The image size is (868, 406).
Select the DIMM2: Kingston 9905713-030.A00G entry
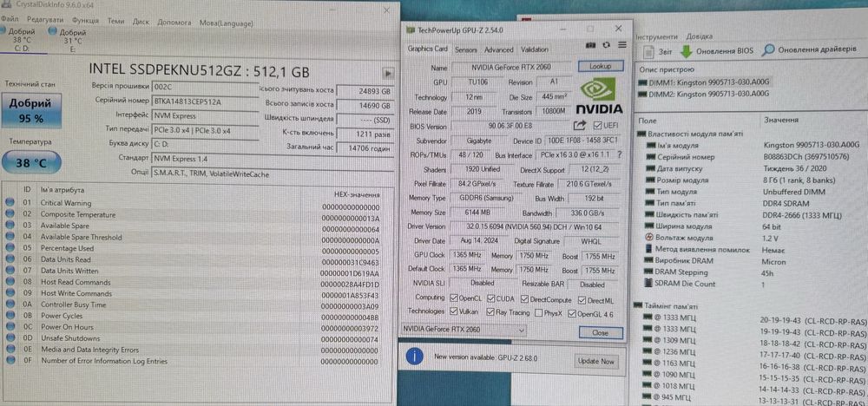704,94
